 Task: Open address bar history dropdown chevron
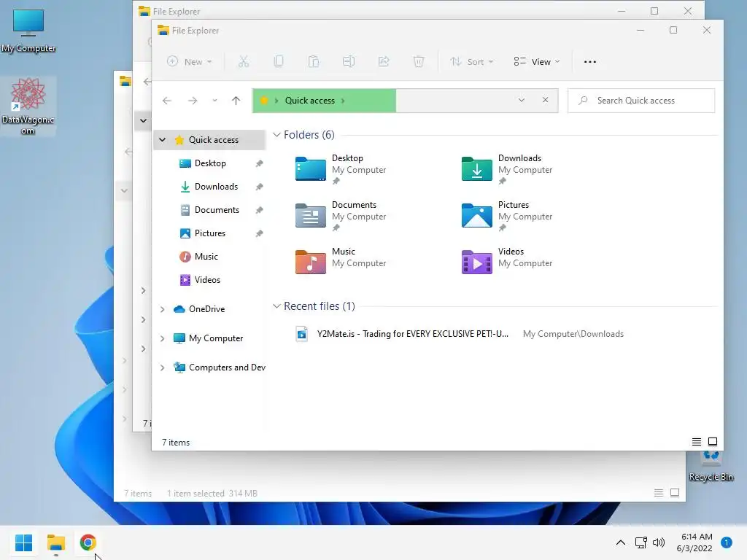pos(521,100)
